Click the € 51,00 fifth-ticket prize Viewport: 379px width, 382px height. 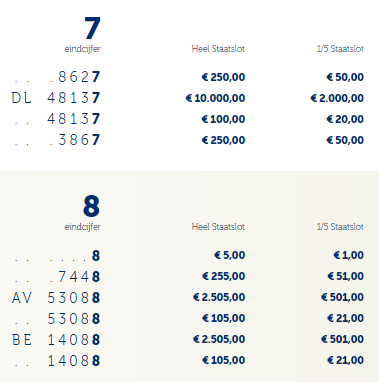[345, 276]
